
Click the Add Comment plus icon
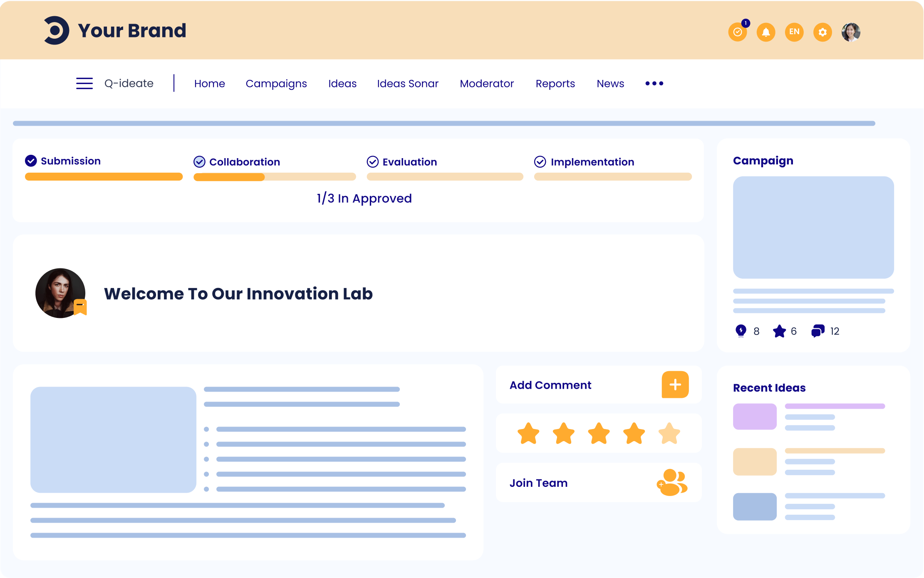tap(675, 385)
